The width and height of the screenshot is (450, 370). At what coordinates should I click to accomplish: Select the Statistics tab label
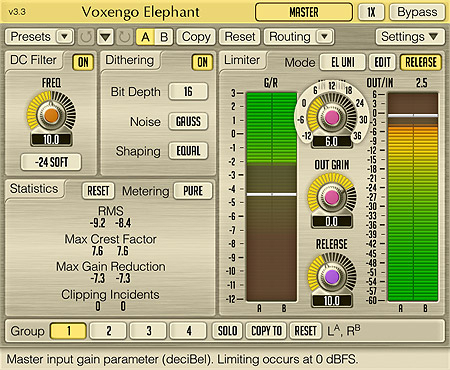coord(34,189)
